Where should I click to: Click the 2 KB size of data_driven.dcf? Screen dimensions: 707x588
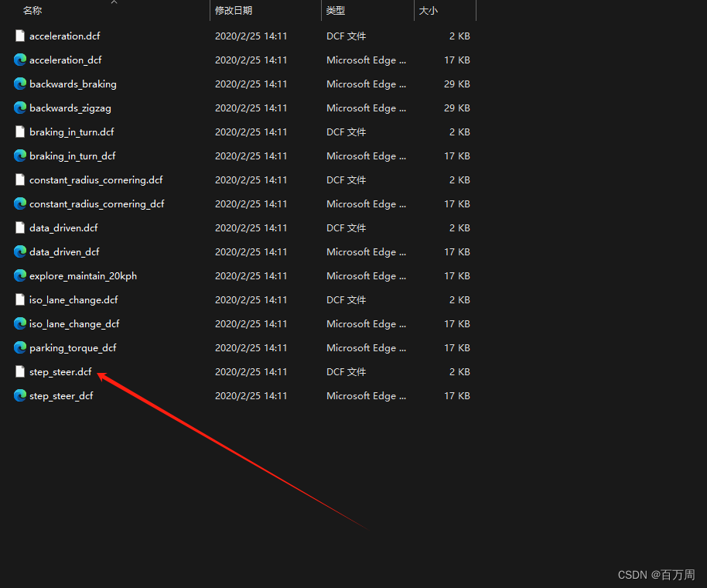pos(459,227)
